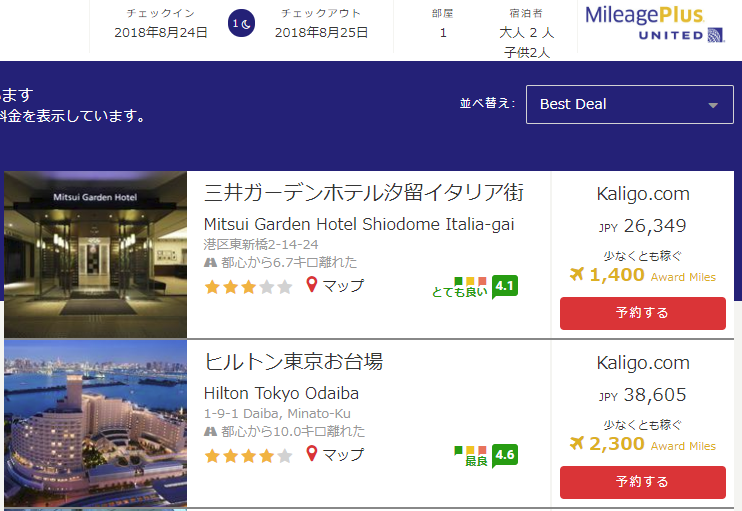
Task: Click the airplane miles icon beside 2,300
Action: (x=577, y=443)
